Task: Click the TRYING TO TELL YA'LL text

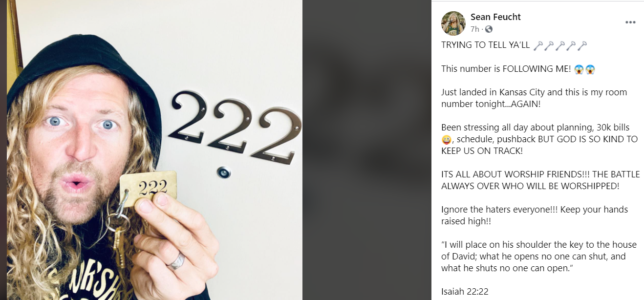Action: [x=485, y=45]
